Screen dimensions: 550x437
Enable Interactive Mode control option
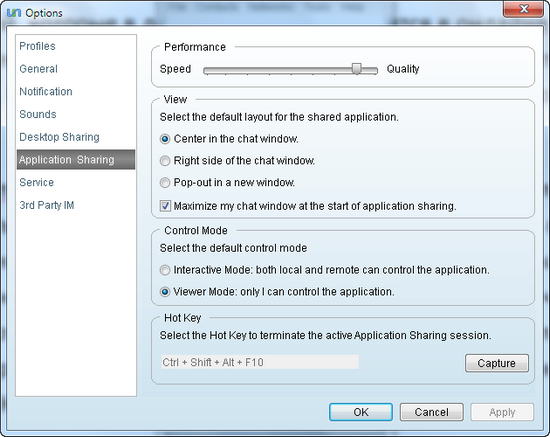tap(165, 270)
